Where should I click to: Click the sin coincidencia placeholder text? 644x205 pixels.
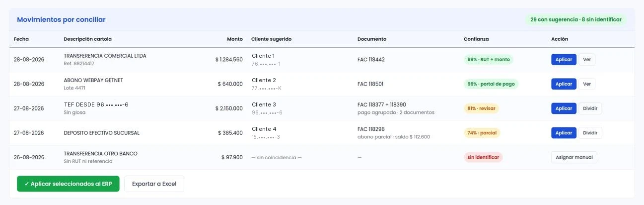(277, 157)
